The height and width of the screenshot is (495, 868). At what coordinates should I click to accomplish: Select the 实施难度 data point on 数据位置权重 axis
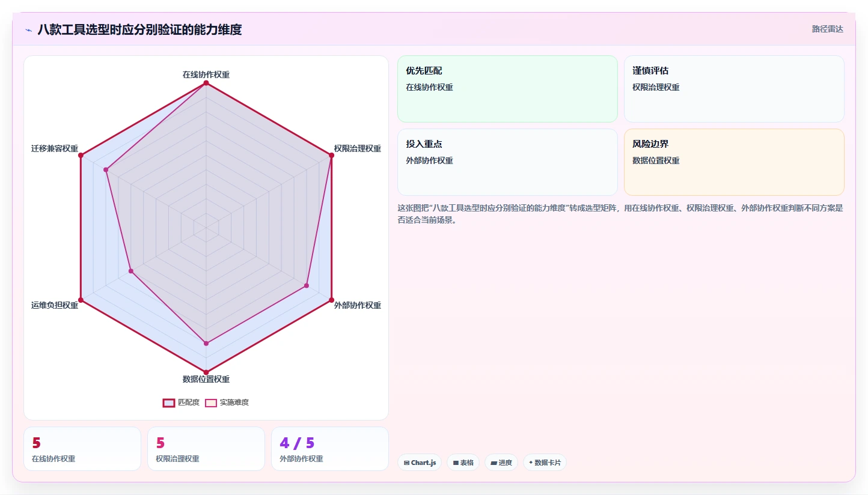click(x=206, y=344)
